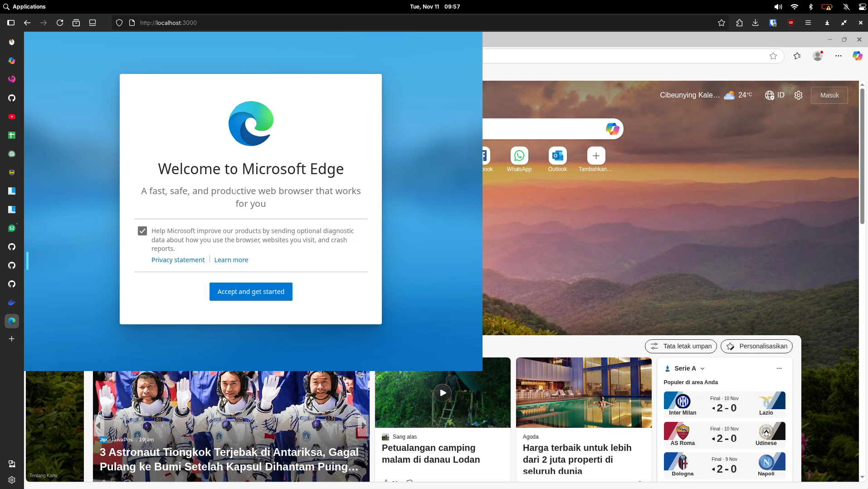Launch YouTube from the dock
868x489 pixels.
pyautogui.click(x=12, y=116)
